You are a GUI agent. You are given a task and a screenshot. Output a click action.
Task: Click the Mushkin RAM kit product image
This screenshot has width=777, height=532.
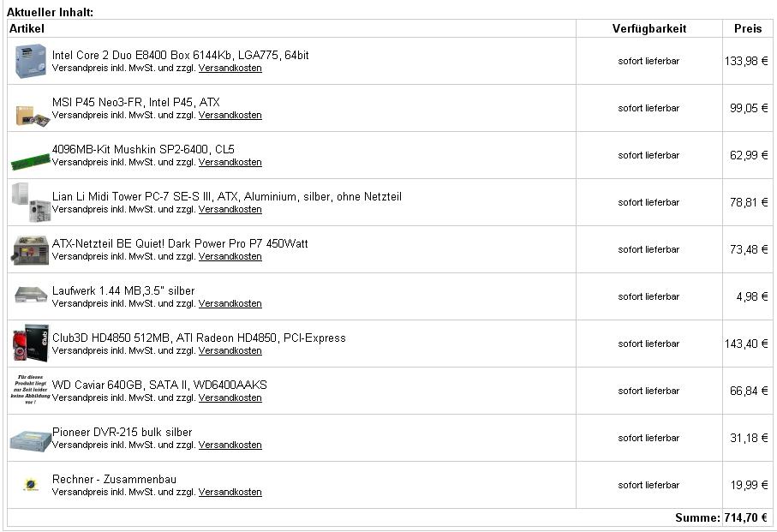[x=31, y=161]
